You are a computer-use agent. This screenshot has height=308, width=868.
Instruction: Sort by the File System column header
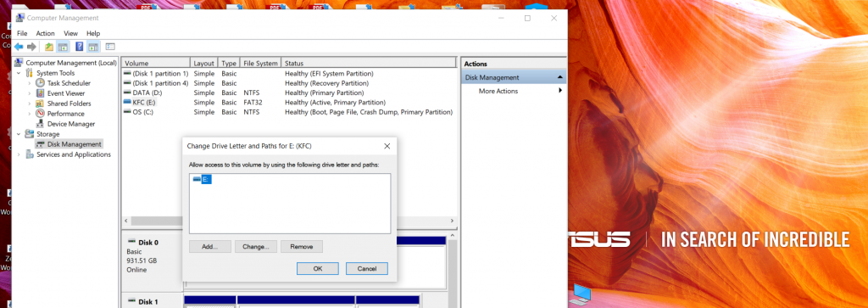(x=261, y=63)
